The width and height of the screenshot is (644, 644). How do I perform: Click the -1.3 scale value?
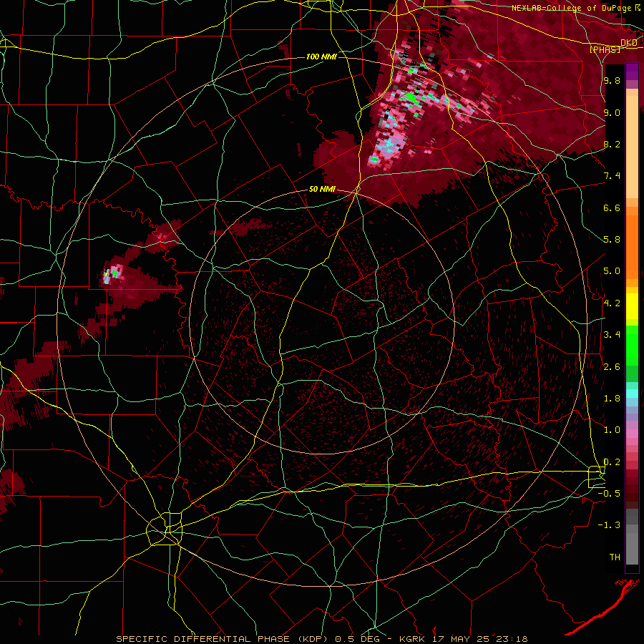pyautogui.click(x=609, y=525)
